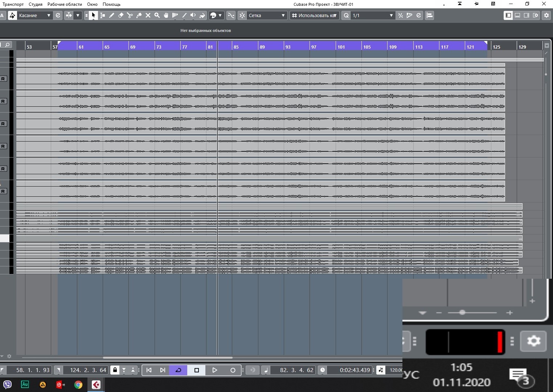The width and height of the screenshot is (553, 392).
Task: Open the toolbar setup gear
Action: pyautogui.click(x=546, y=15)
